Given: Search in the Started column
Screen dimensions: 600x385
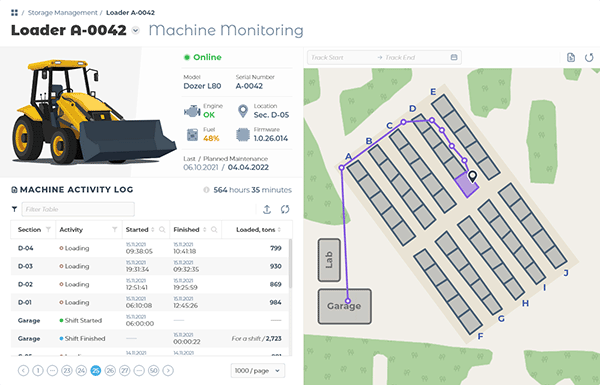Looking at the screenshot, I should tap(162, 230).
